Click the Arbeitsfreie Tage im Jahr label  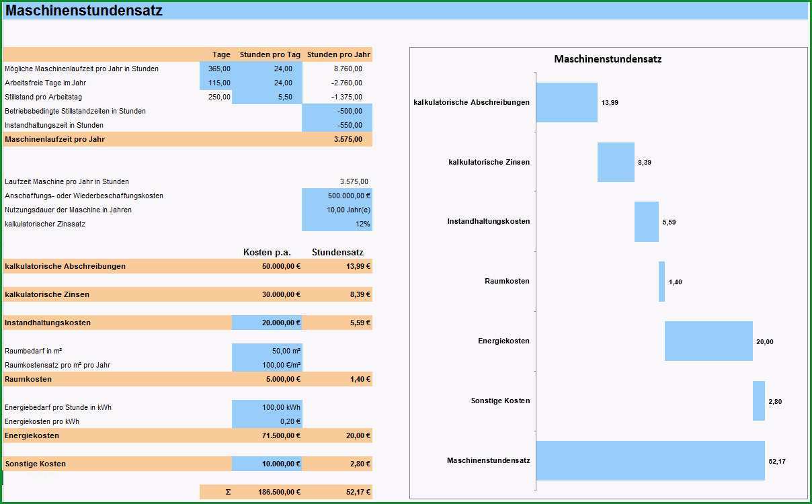click(45, 83)
